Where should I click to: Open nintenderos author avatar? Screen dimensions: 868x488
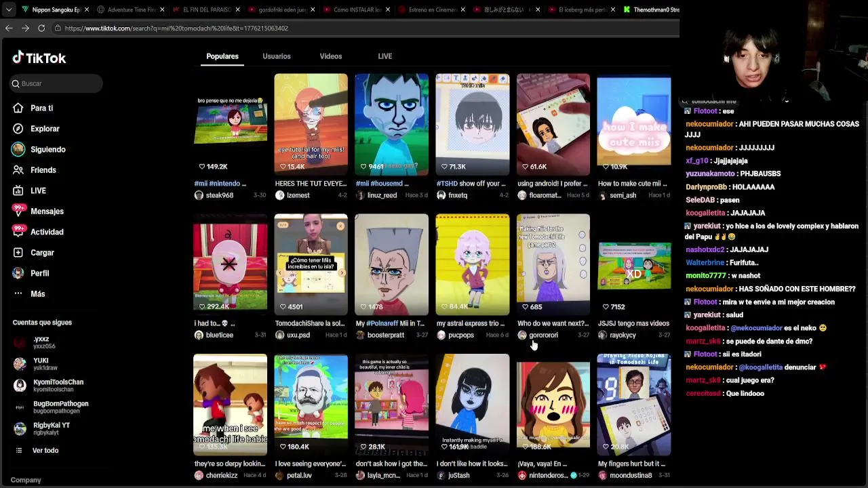521,475
